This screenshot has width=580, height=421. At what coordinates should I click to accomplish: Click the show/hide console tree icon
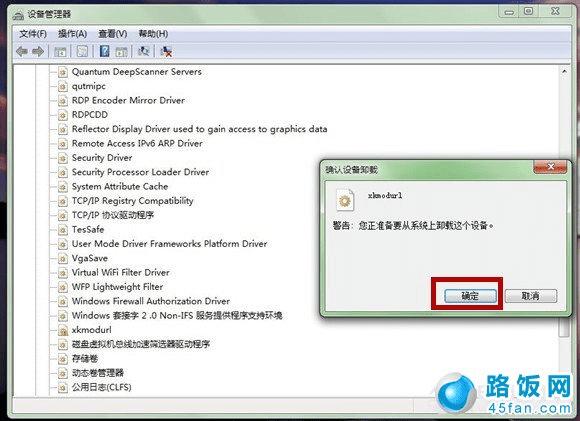click(x=60, y=51)
